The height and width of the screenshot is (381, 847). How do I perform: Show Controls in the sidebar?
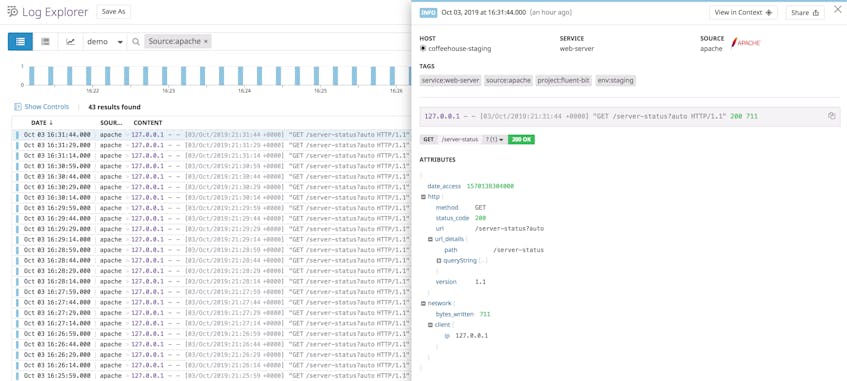[x=42, y=107]
